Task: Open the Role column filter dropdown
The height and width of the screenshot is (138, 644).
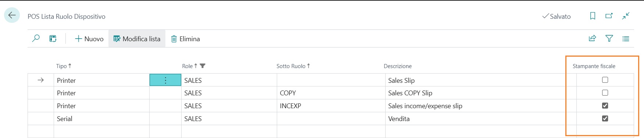Action: coord(203,66)
